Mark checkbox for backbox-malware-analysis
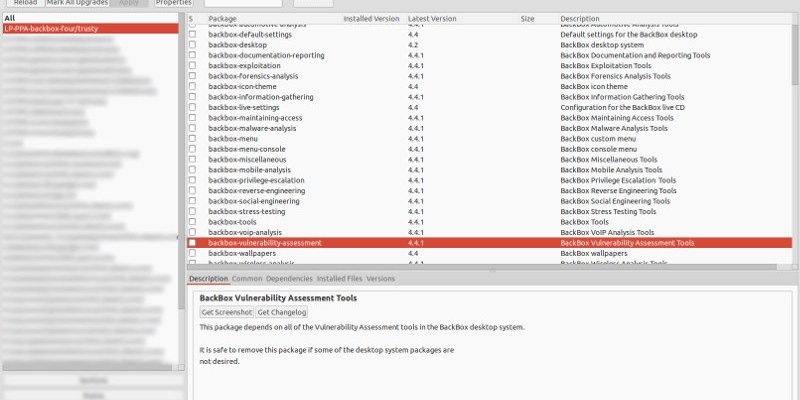The image size is (800, 400). pos(192,128)
